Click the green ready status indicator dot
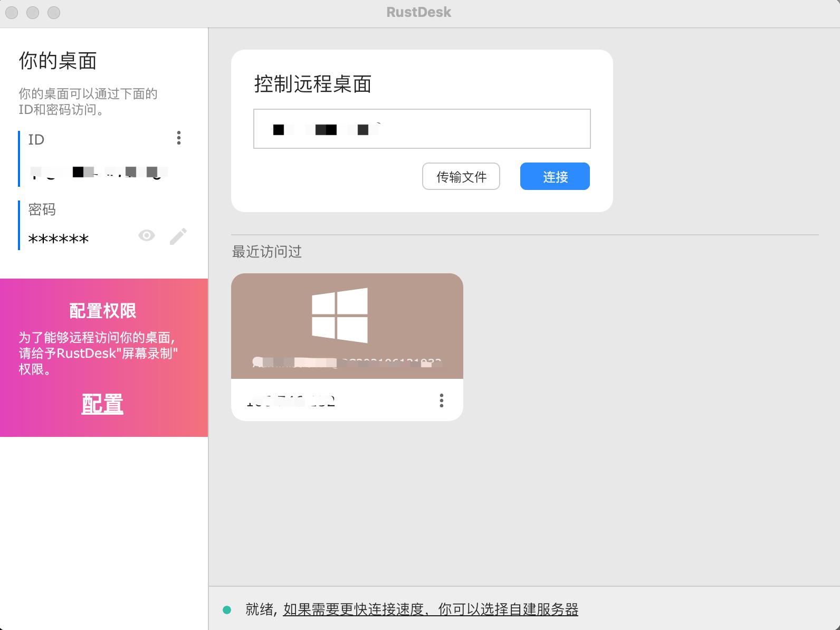The width and height of the screenshot is (840, 630). click(227, 610)
